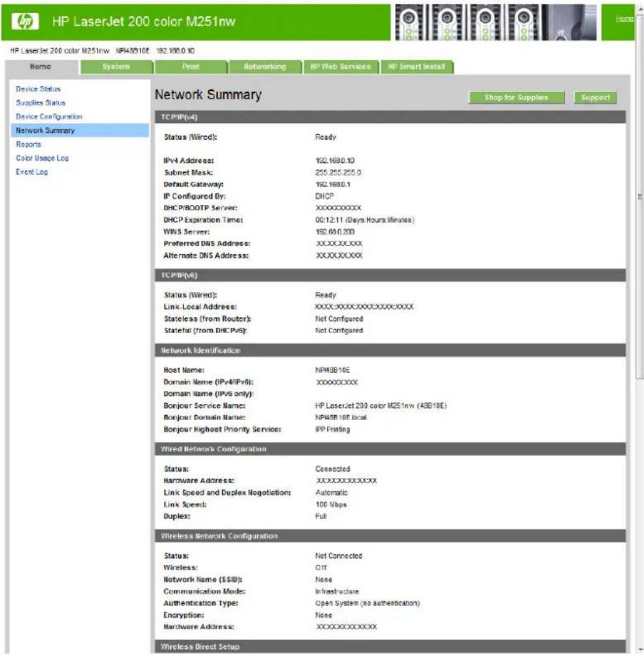Viewport: 644px width, 655px height.
Task: Click the scrollbar up arrow
Action: click(640, 9)
